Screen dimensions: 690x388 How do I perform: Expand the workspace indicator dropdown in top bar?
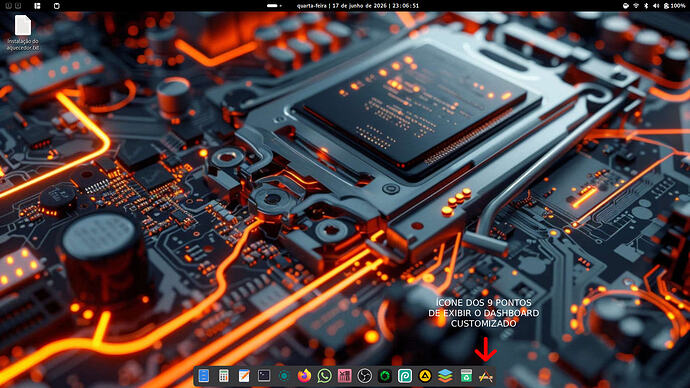tap(274, 6)
